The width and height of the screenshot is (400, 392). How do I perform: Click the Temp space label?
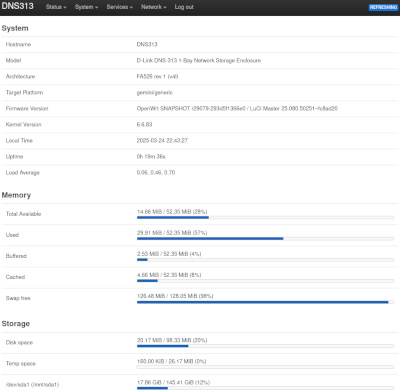[21, 363]
